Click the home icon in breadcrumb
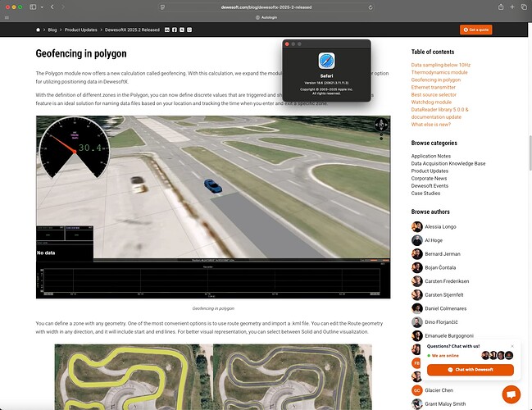Screen dimensions: 532x410 click(x=39, y=30)
